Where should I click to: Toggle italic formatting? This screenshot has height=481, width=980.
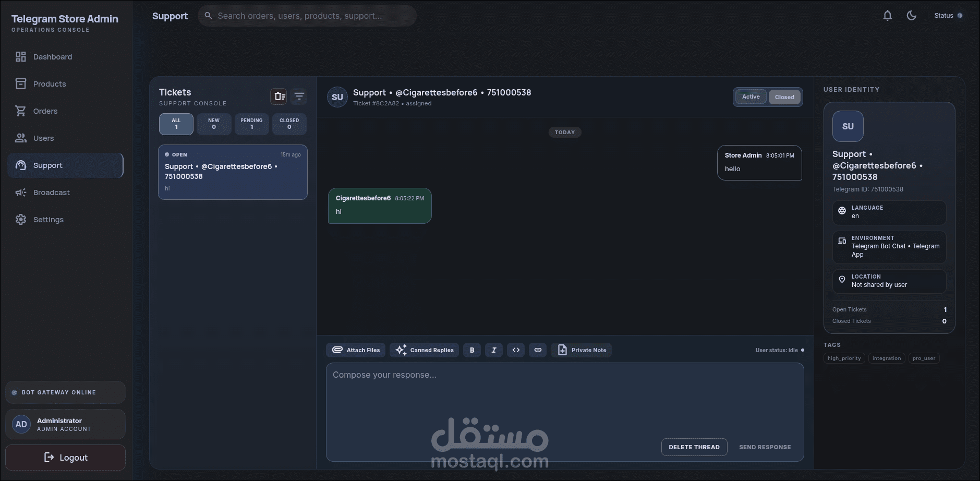(x=494, y=350)
